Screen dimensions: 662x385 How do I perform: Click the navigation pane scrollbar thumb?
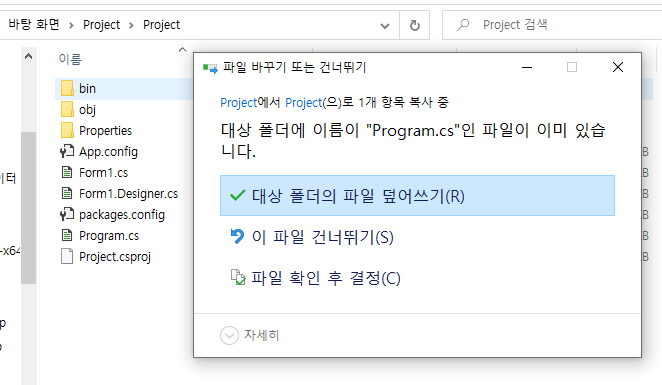coord(28,208)
